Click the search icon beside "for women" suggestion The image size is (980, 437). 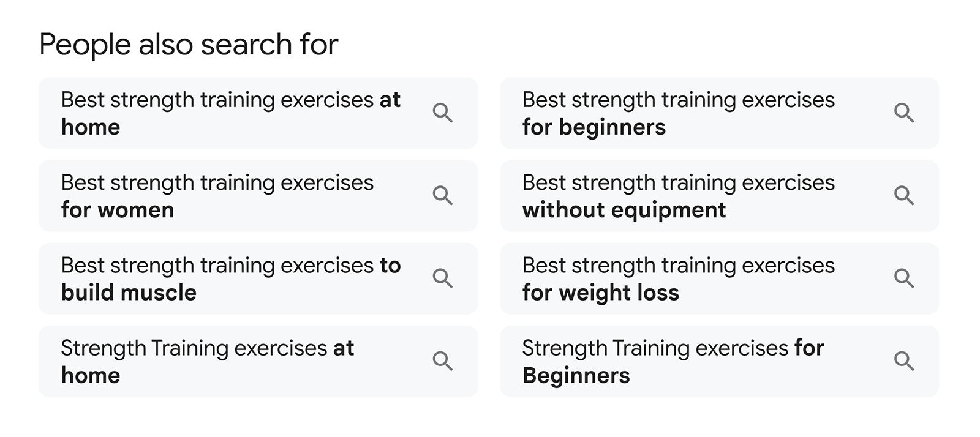[443, 196]
